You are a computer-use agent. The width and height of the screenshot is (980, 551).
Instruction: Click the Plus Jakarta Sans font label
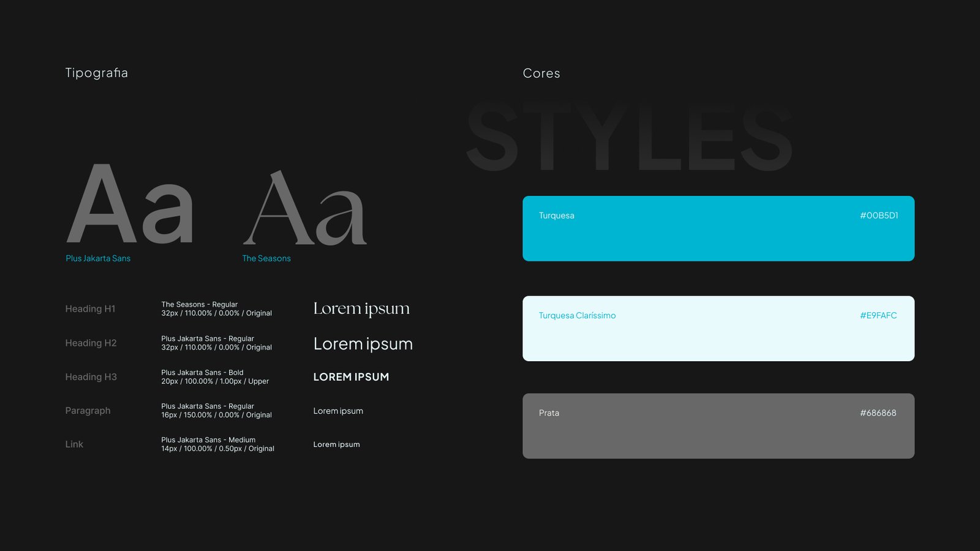pos(98,258)
